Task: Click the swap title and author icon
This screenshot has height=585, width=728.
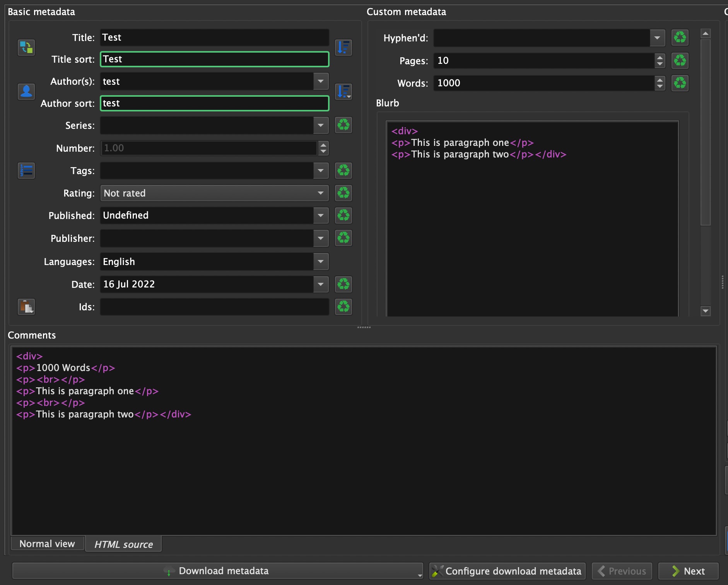Action: (26, 48)
